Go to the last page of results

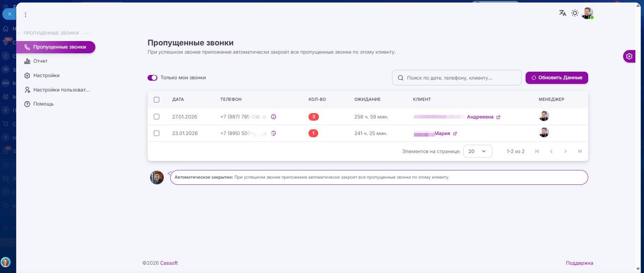tap(580, 151)
